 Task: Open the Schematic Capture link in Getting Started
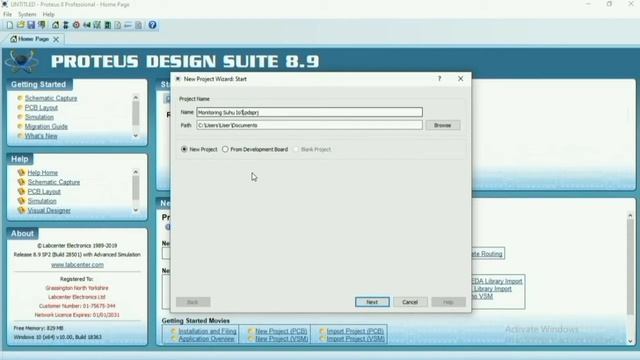click(x=51, y=98)
